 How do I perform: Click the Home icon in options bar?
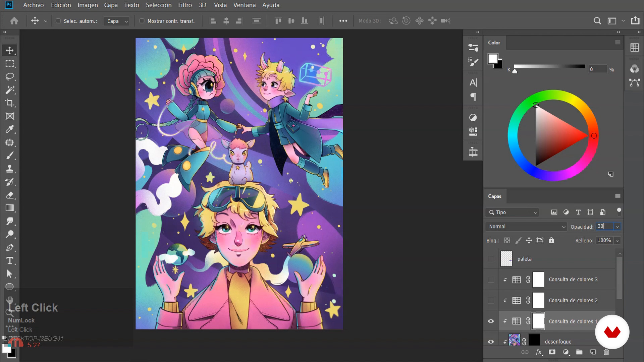tap(14, 21)
